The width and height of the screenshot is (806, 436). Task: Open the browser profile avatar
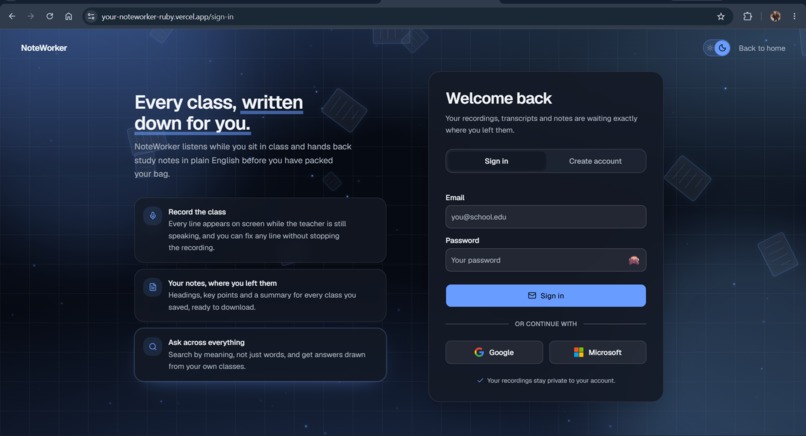click(x=775, y=16)
